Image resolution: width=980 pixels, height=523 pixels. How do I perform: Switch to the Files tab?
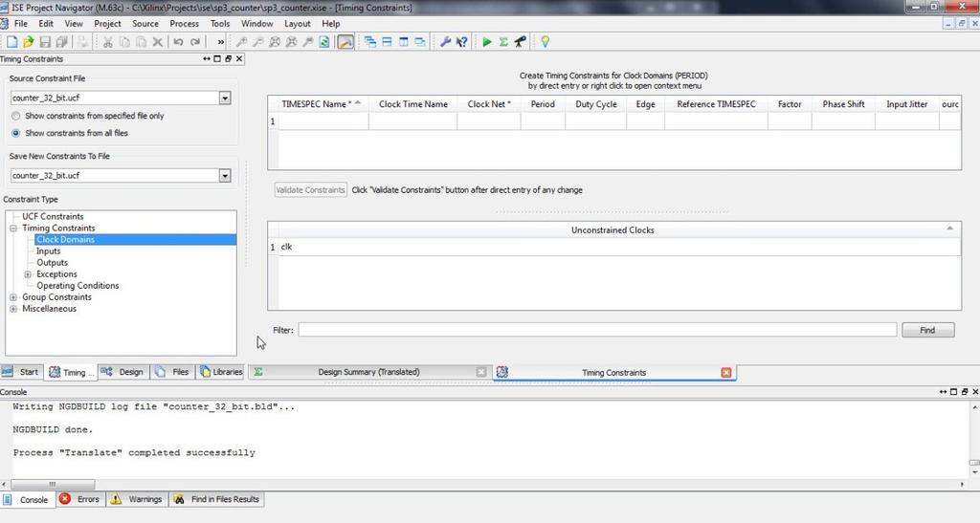point(172,372)
